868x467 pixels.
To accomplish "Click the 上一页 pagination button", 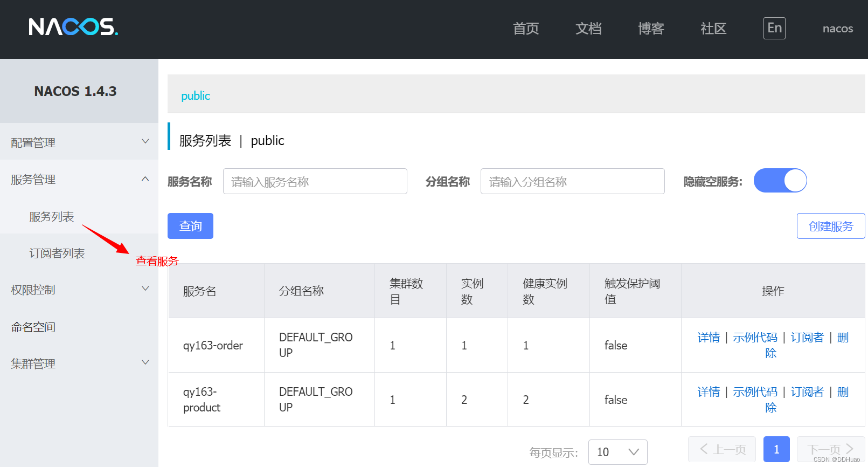I will click(722, 449).
